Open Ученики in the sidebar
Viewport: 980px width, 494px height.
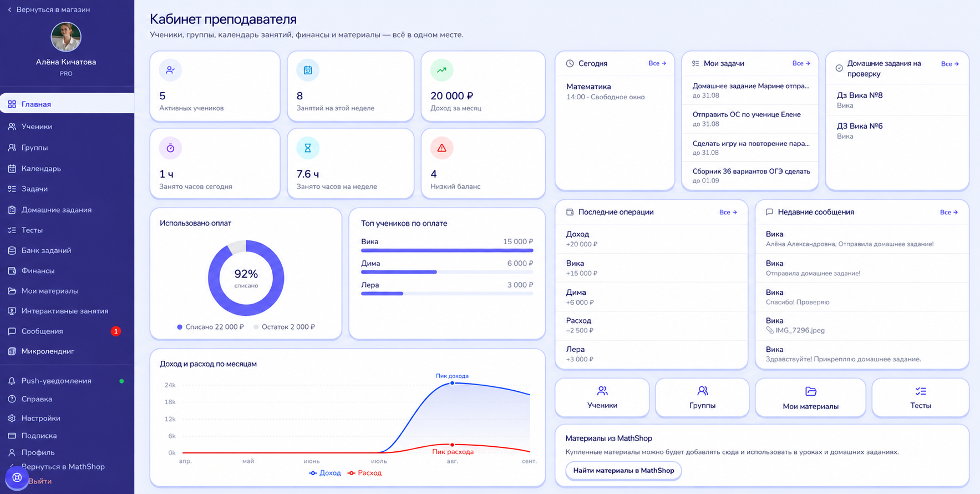click(67, 127)
